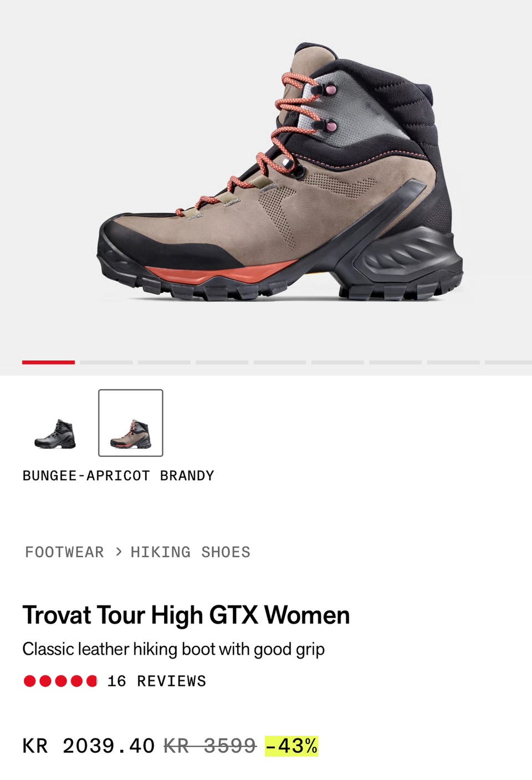This screenshot has width=532, height=780.
Task: Tap the crossed-out KR 3599 original price
Action: pyautogui.click(x=210, y=746)
